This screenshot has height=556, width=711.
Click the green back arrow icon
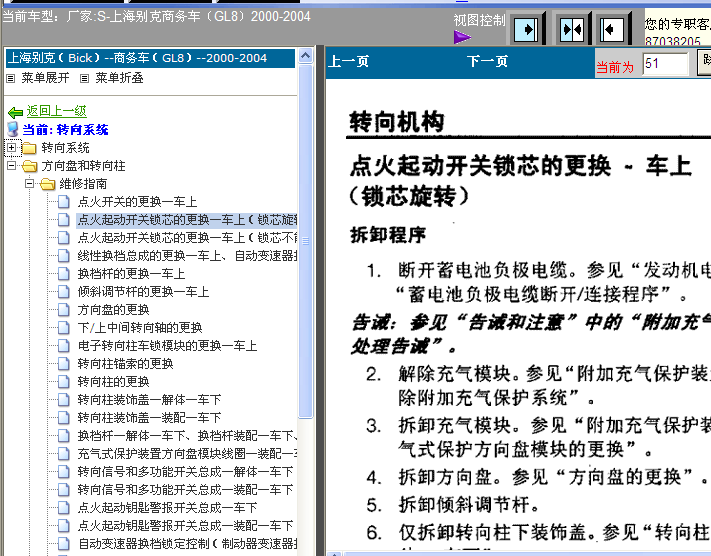pyautogui.click(x=15, y=112)
